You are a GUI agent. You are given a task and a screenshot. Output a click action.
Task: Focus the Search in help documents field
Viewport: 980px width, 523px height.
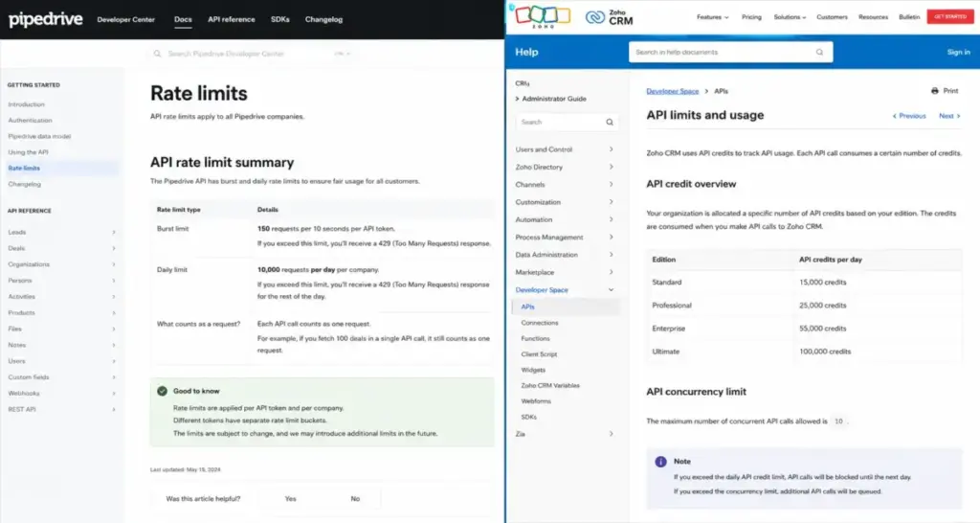730,52
